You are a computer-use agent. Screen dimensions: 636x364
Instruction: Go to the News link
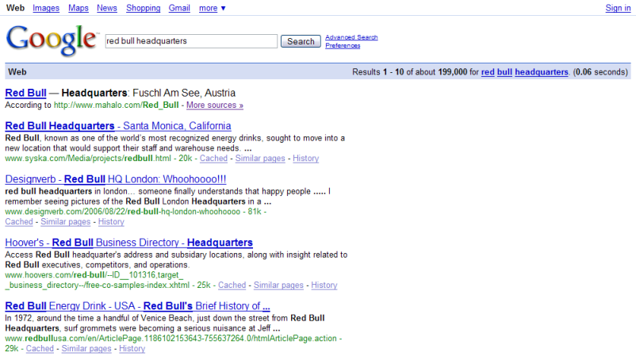tap(107, 8)
